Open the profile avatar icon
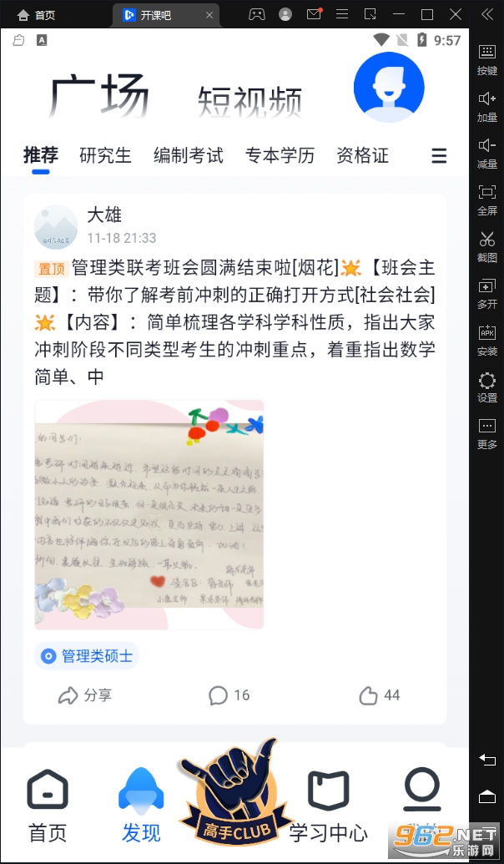 [389, 87]
